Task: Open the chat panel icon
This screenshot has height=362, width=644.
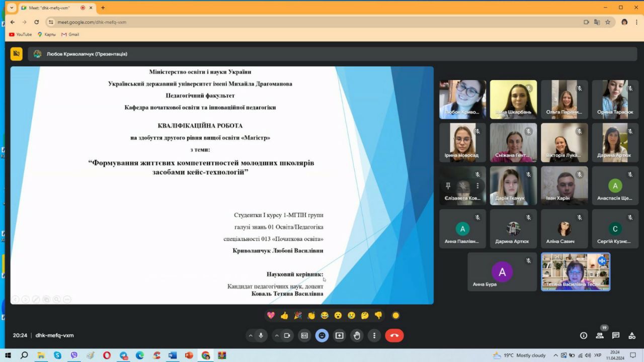Action: (616, 335)
